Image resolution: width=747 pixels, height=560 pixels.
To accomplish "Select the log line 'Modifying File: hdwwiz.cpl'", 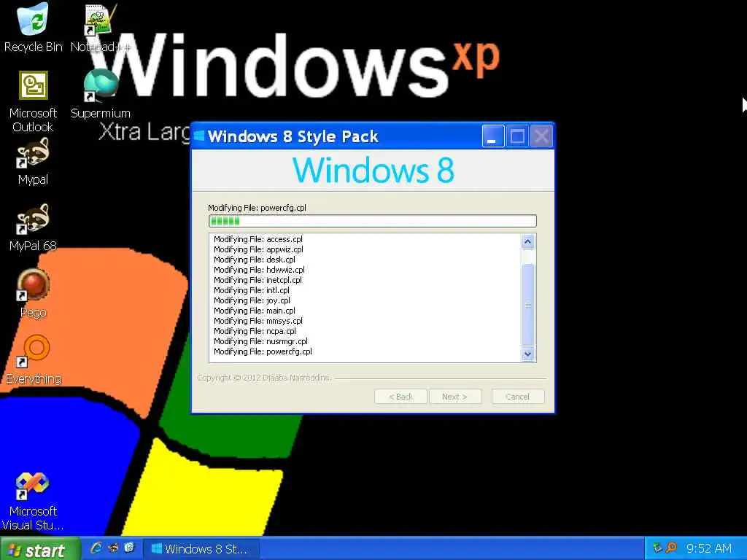I will click(259, 270).
